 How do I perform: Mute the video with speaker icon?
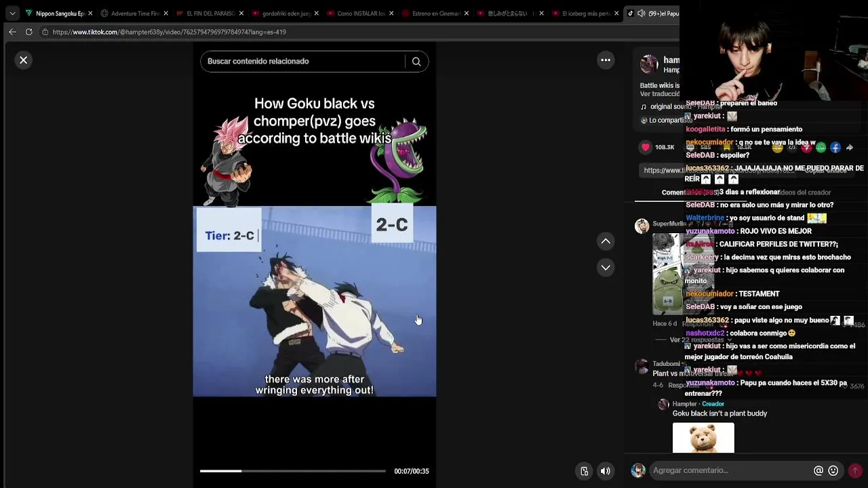606,471
